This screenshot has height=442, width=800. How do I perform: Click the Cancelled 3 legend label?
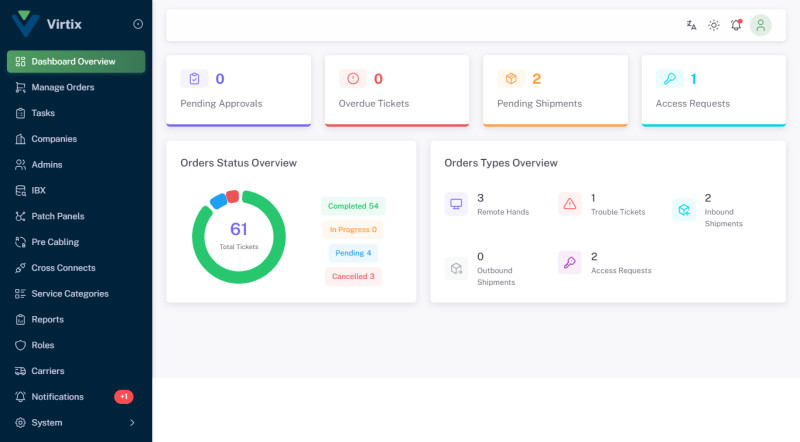353,276
